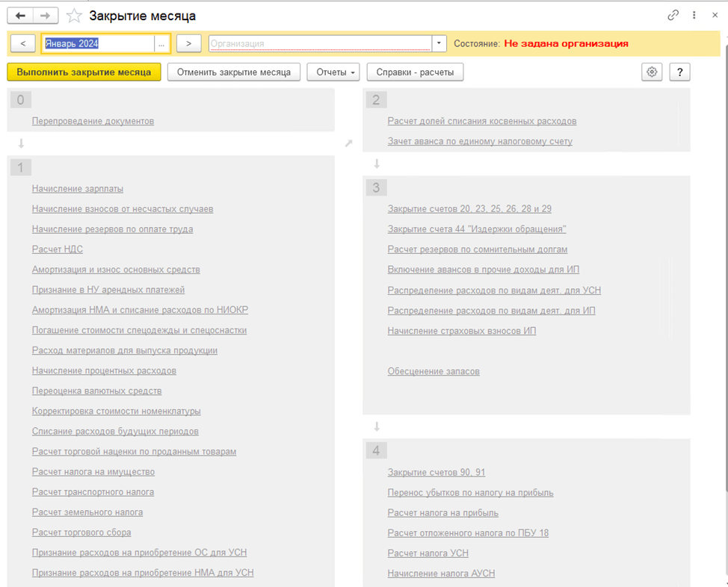This screenshot has width=728, height=587.
Task: Open help with question mark button
Action: [x=679, y=72]
